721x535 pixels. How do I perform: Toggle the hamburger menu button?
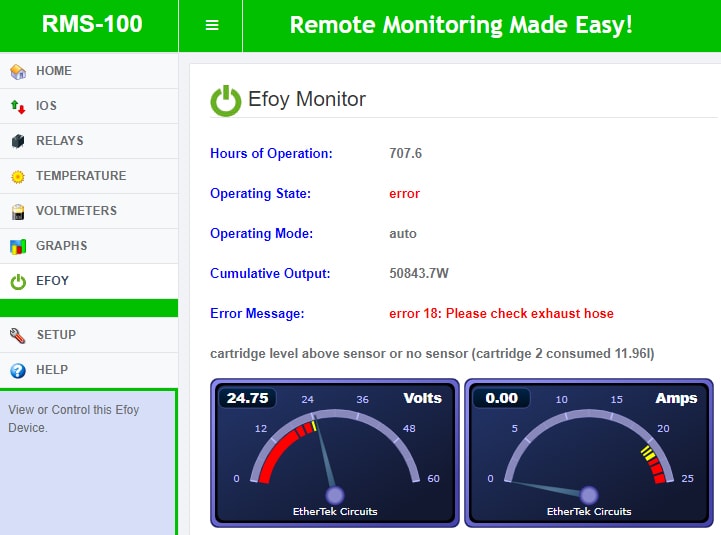pos(211,25)
